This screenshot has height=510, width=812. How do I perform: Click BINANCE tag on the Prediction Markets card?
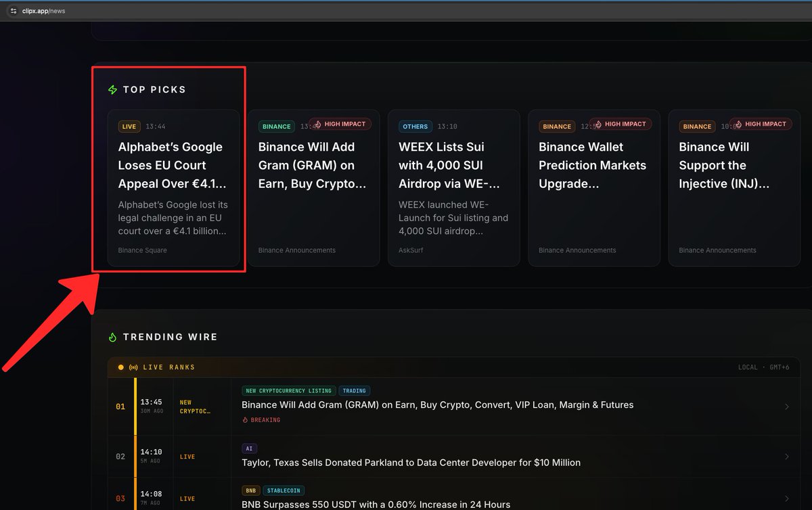557,126
